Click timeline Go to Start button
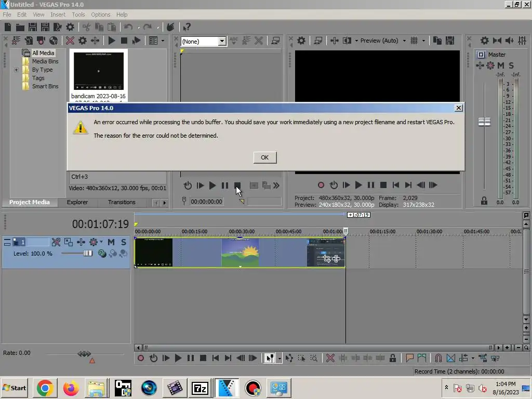 (216, 358)
